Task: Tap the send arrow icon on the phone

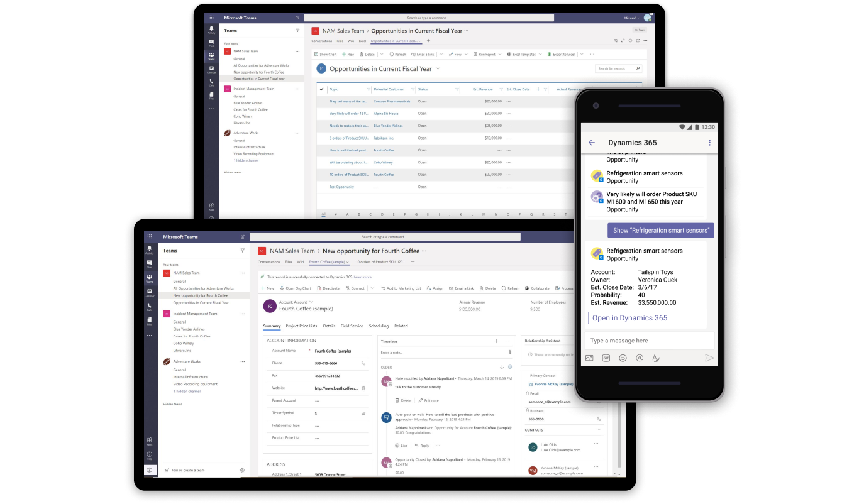Action: click(709, 358)
